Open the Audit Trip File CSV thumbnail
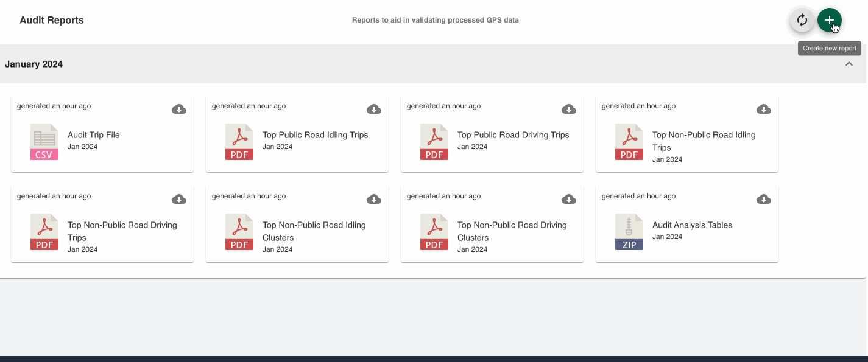This screenshot has height=362, width=868. tap(44, 142)
